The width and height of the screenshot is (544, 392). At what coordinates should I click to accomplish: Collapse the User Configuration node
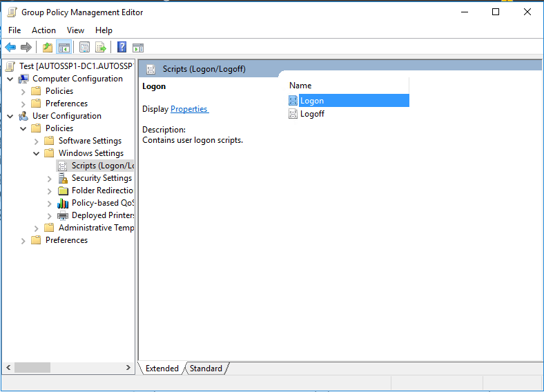tap(10, 116)
